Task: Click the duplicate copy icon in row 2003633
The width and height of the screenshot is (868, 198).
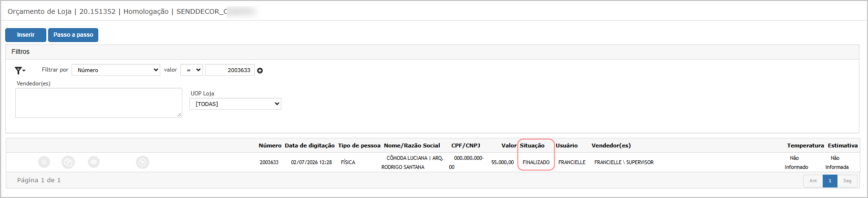Action: pyautogui.click(x=68, y=162)
